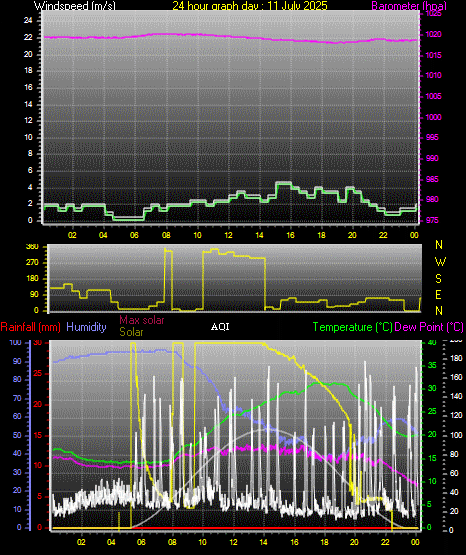Click the '12' hour tick under windspeed graph
The height and width of the screenshot is (555, 466).
click(x=228, y=235)
